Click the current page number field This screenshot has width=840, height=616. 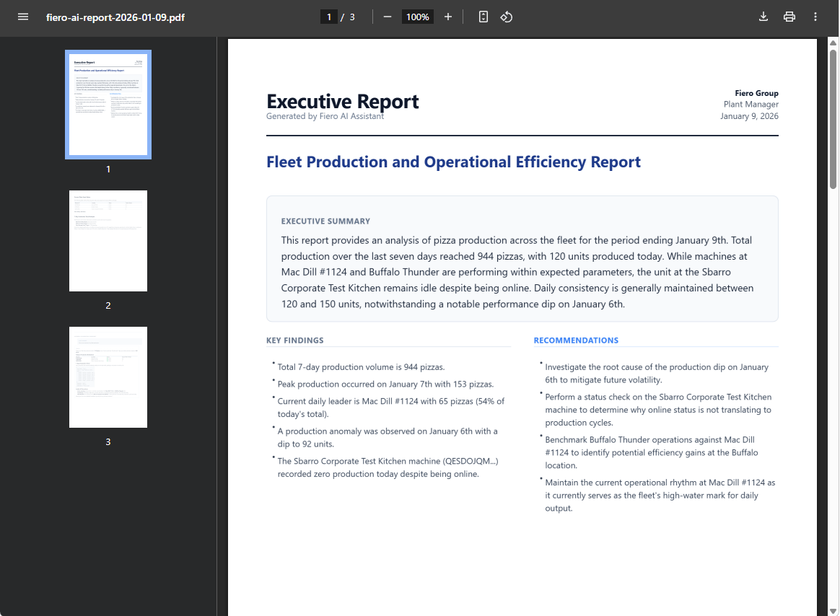[329, 17]
